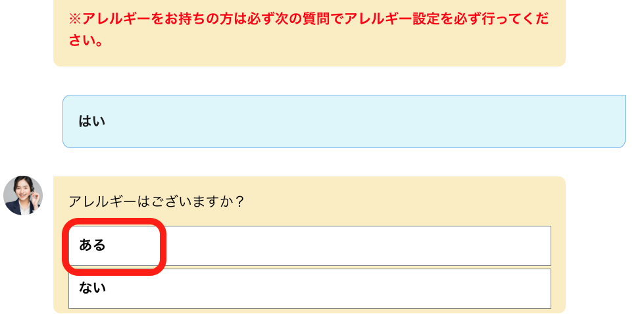Choose ある in the allergy question
This screenshot has height=314, width=644.
pyautogui.click(x=309, y=246)
